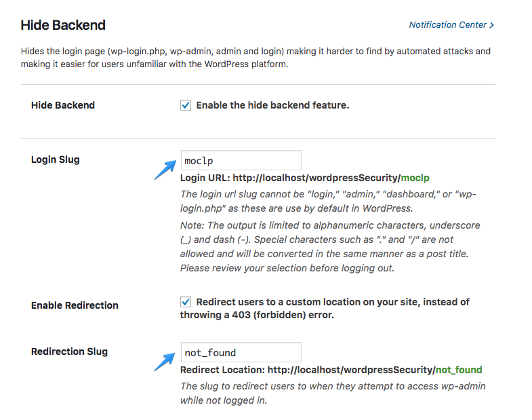This screenshot has width=532, height=420.
Task: Click the Enable Redirection label
Action: pos(75,305)
